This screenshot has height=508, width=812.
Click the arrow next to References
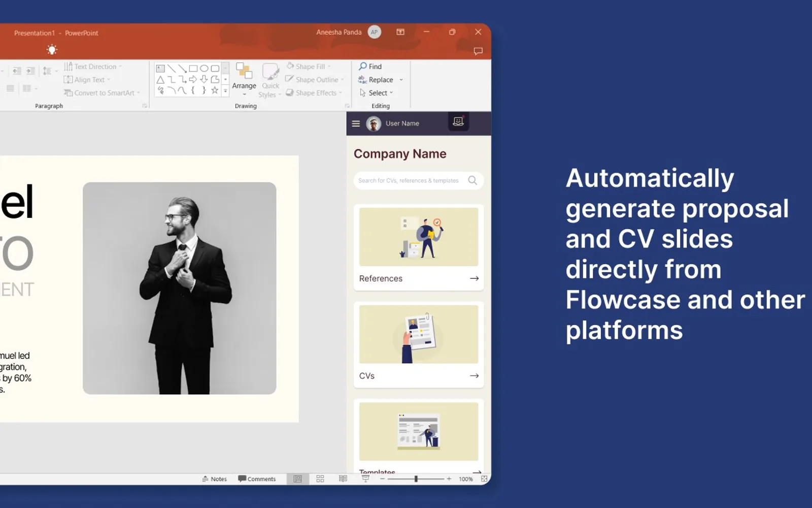[x=475, y=278]
